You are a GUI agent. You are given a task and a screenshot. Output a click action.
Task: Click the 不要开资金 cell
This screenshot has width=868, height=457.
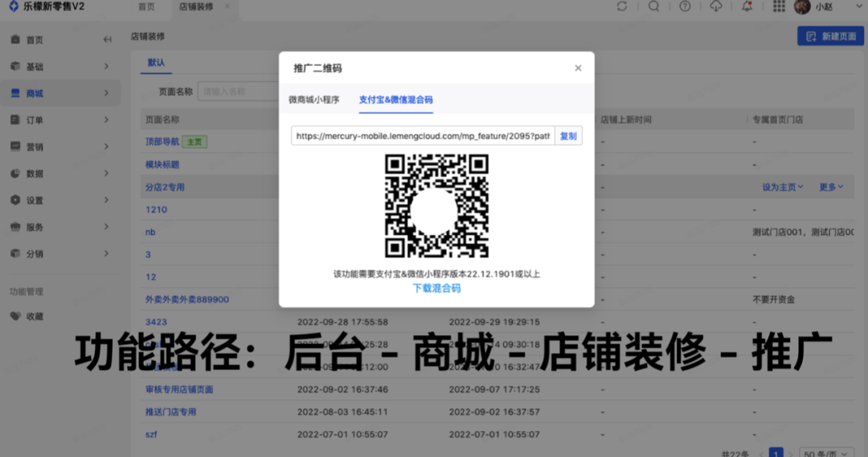click(x=773, y=299)
